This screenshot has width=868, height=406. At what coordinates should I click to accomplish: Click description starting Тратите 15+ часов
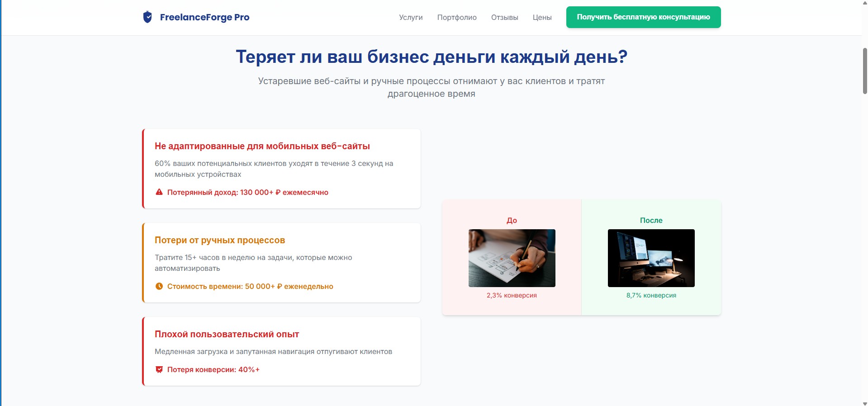click(253, 263)
